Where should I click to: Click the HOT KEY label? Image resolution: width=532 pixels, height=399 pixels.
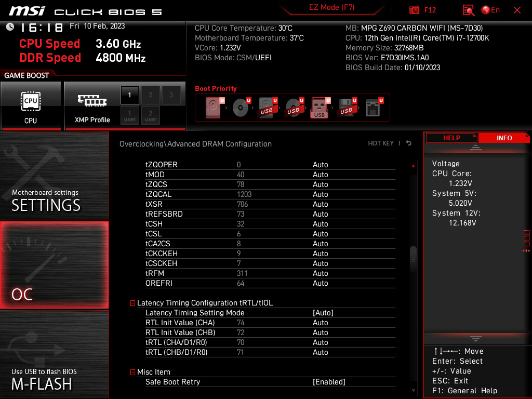381,143
